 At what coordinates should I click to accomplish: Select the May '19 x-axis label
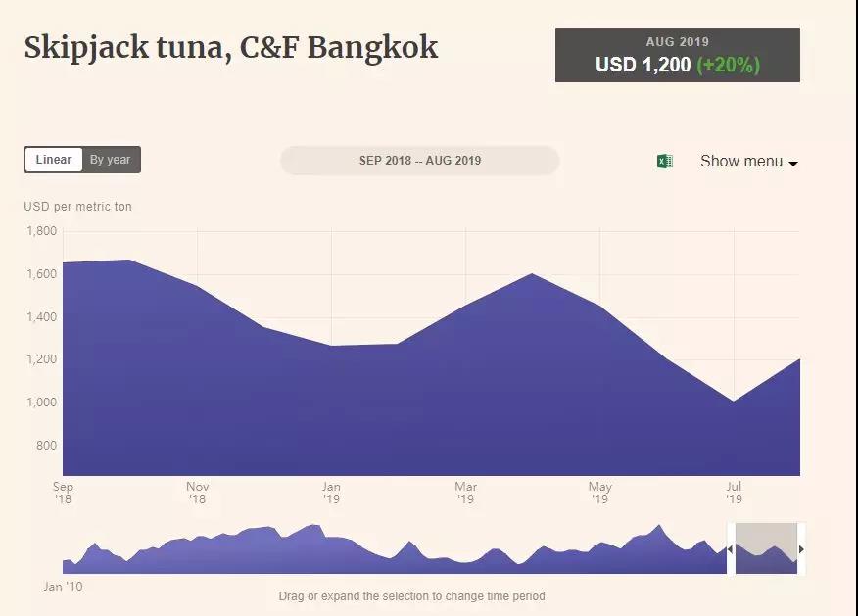tap(599, 493)
